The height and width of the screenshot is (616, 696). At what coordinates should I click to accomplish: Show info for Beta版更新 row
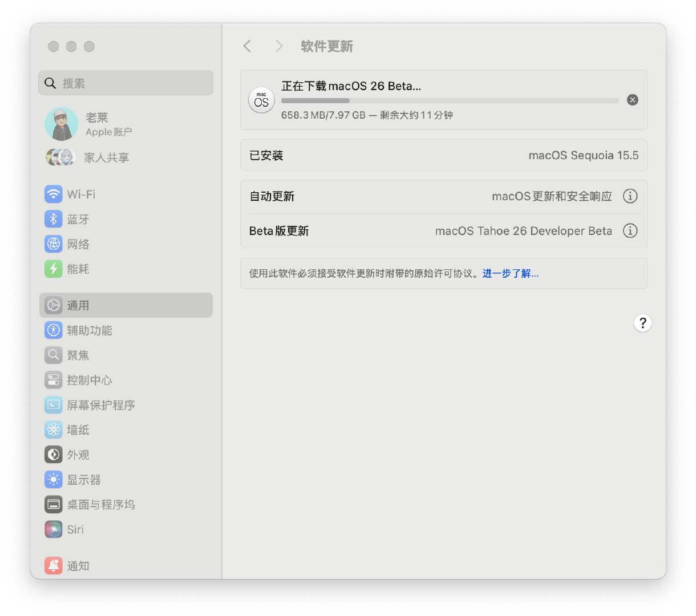[x=630, y=230]
